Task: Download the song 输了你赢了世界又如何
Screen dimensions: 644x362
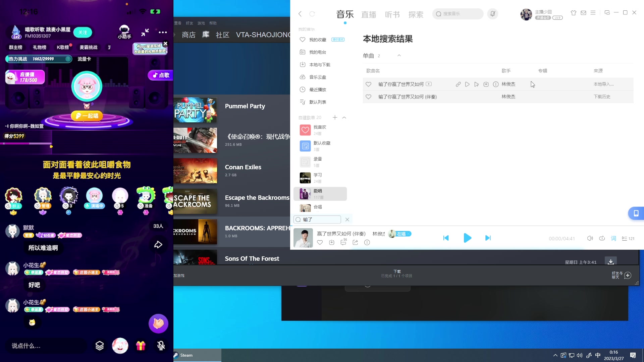Action: click(x=486, y=84)
